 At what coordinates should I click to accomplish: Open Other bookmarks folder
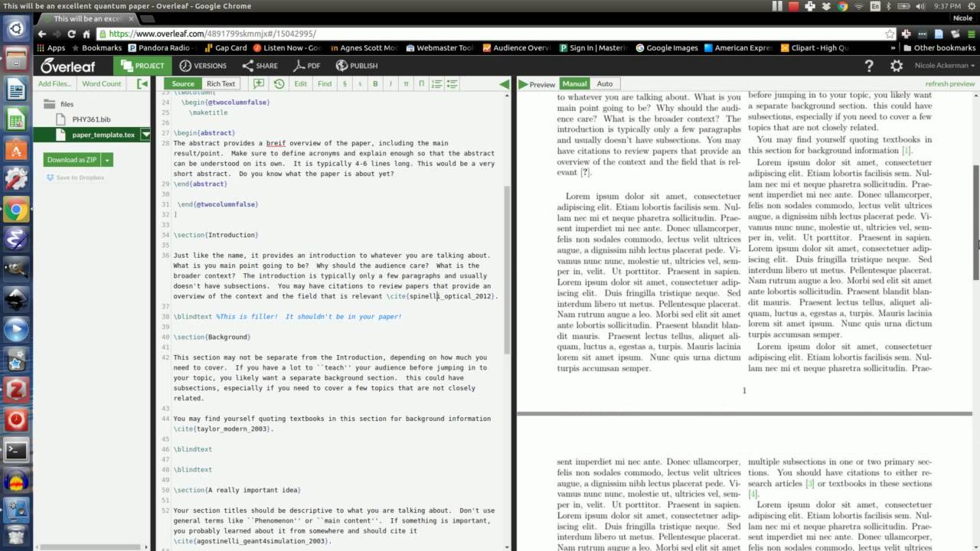coord(939,47)
